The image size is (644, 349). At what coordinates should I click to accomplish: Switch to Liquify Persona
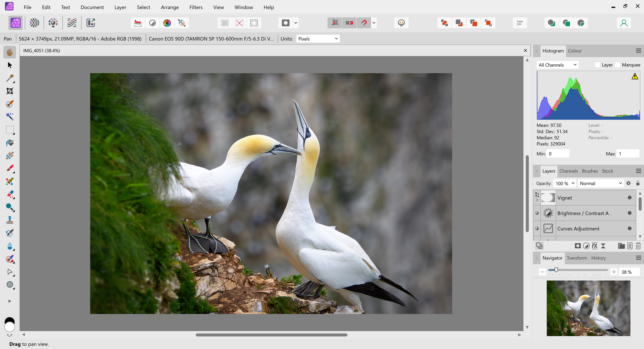pyautogui.click(x=34, y=23)
